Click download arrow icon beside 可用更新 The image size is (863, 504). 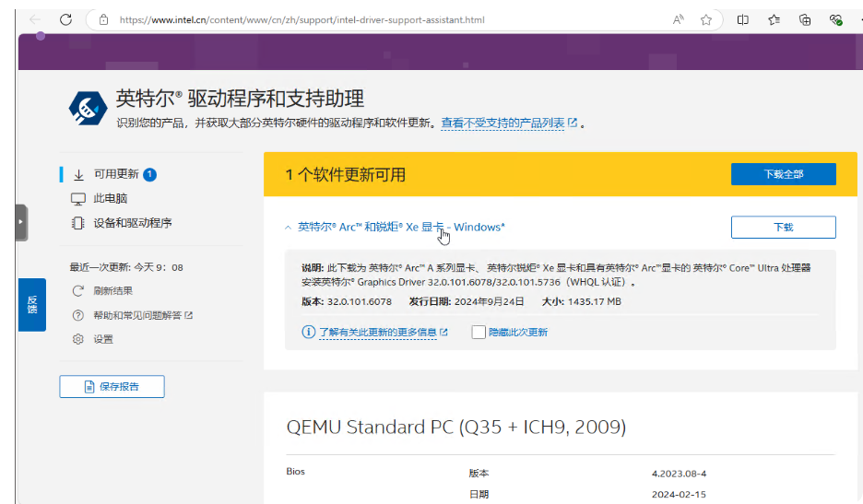coord(78,175)
